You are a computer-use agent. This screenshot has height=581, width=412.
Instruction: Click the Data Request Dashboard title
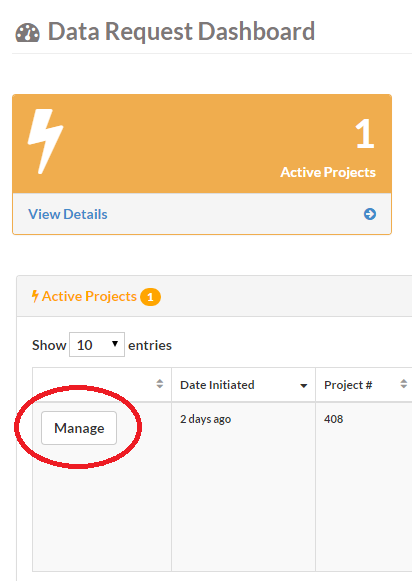[x=181, y=32]
